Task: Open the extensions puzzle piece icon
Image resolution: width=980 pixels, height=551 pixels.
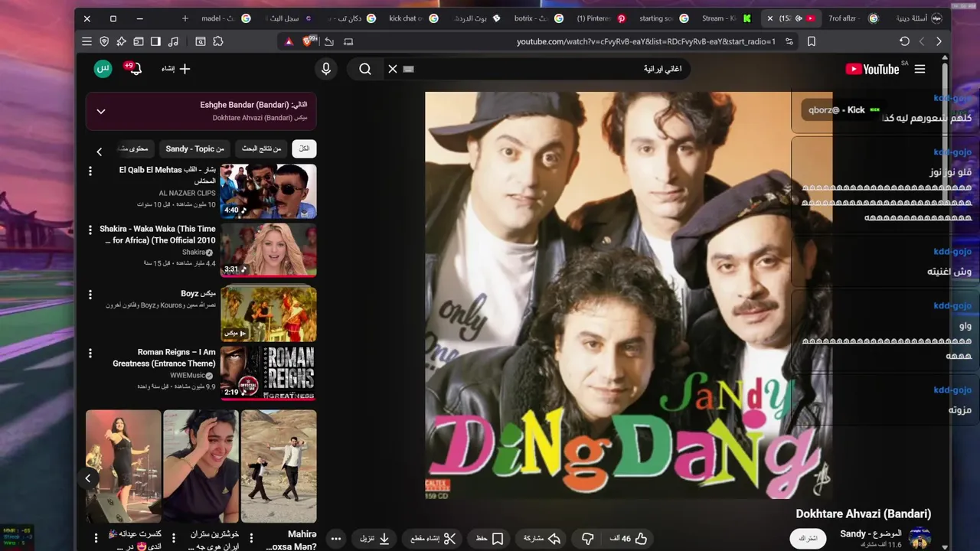Action: (x=218, y=41)
